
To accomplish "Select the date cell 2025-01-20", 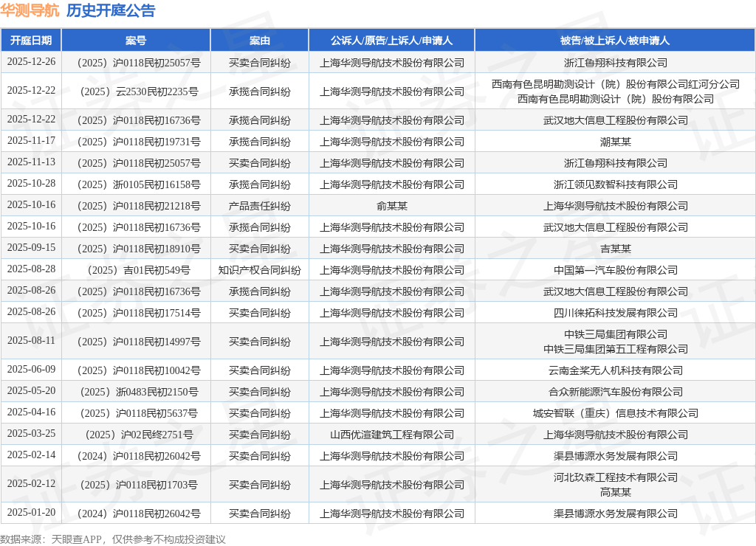I will point(31,512).
